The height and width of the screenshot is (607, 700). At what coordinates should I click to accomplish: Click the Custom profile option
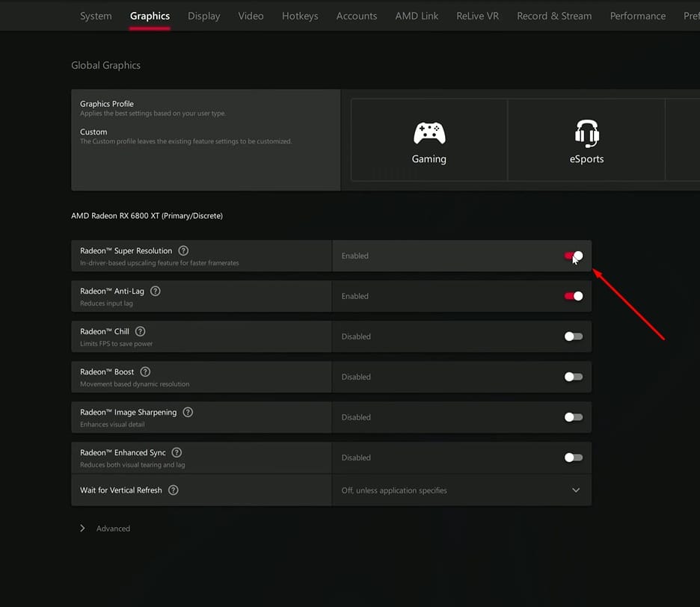coord(93,132)
